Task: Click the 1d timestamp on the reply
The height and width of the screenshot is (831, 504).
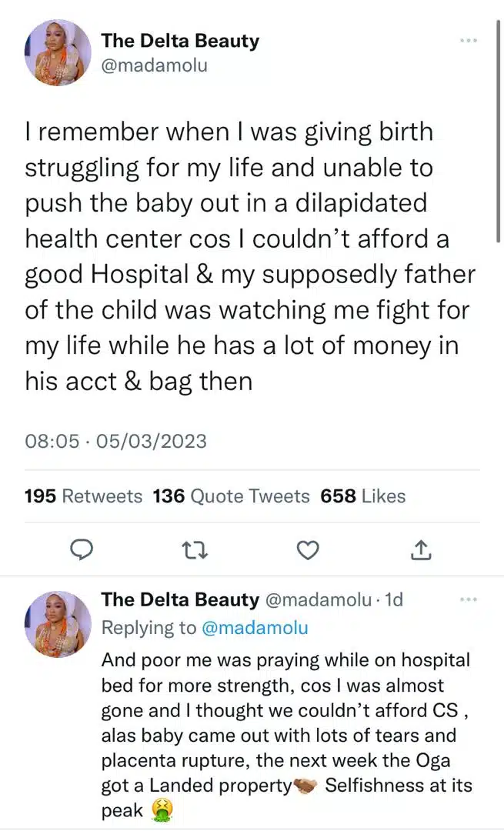Action: pyautogui.click(x=394, y=600)
